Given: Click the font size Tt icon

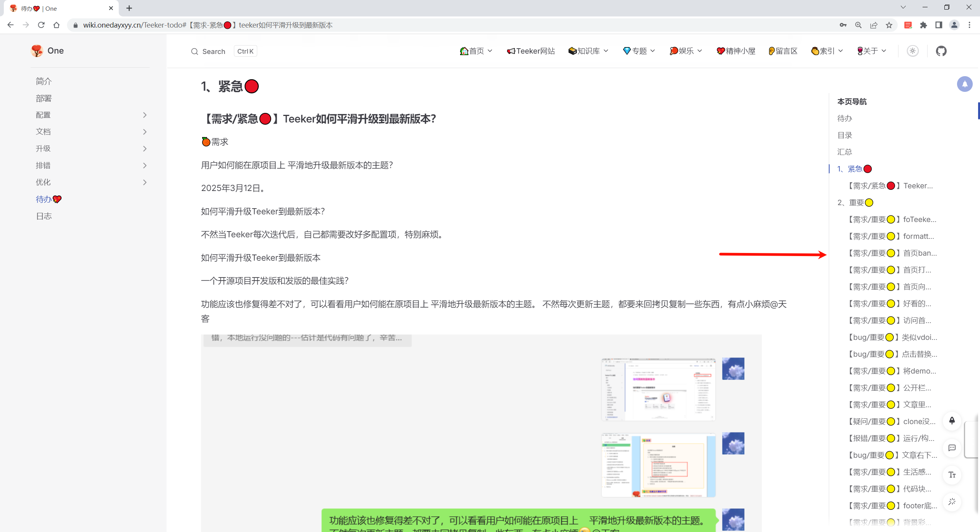Looking at the screenshot, I should pyautogui.click(x=952, y=475).
